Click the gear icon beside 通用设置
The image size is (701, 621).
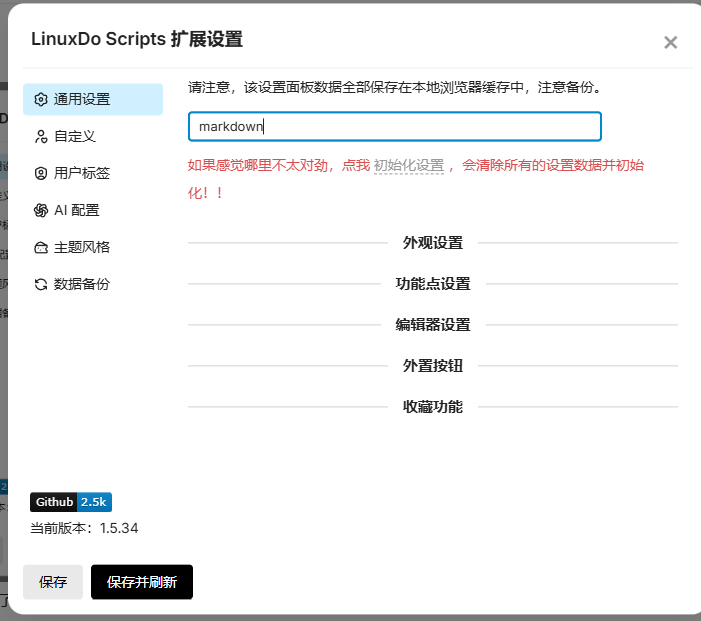tap(41, 99)
